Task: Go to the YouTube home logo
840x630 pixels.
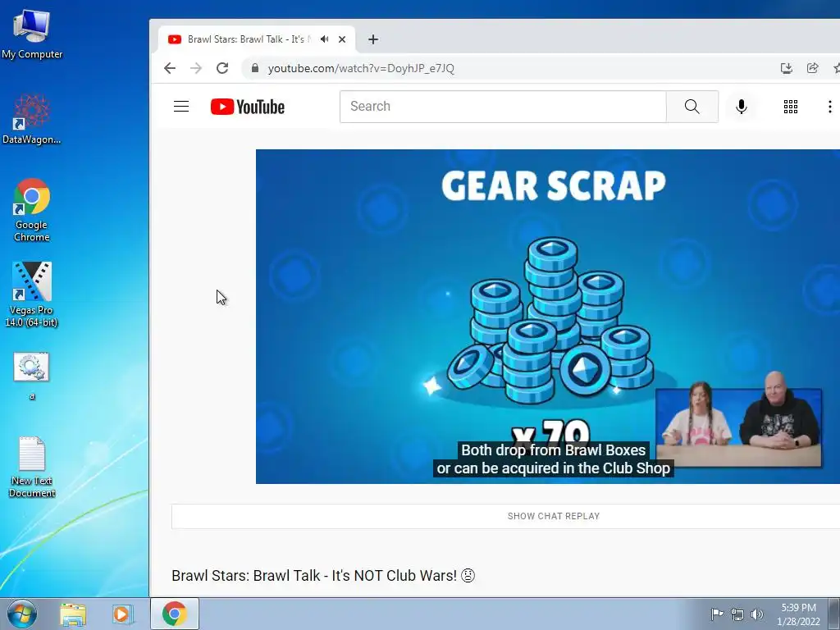Action: tap(248, 107)
